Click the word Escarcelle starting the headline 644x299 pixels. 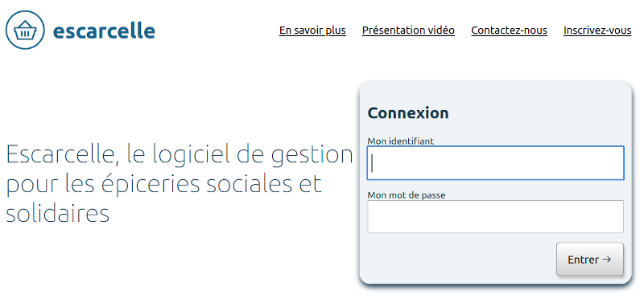click(x=60, y=155)
